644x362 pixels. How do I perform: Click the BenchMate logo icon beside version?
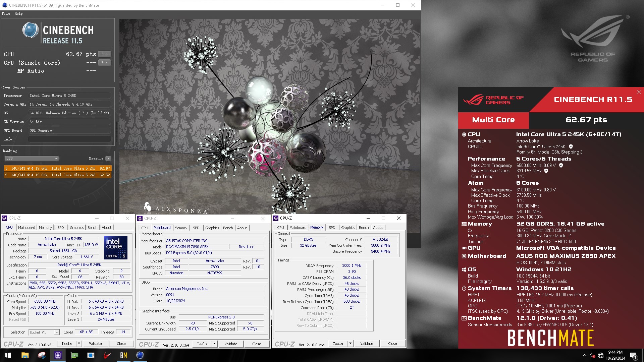464,318
